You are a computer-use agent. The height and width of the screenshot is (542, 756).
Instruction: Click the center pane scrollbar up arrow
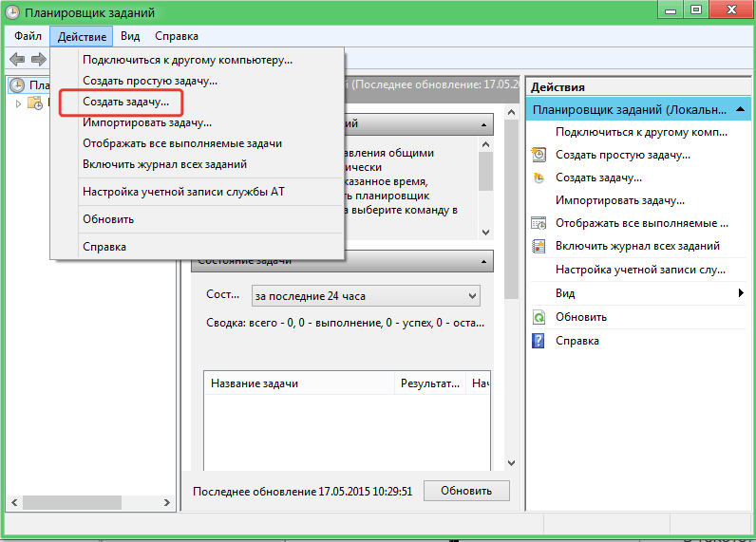[511, 112]
